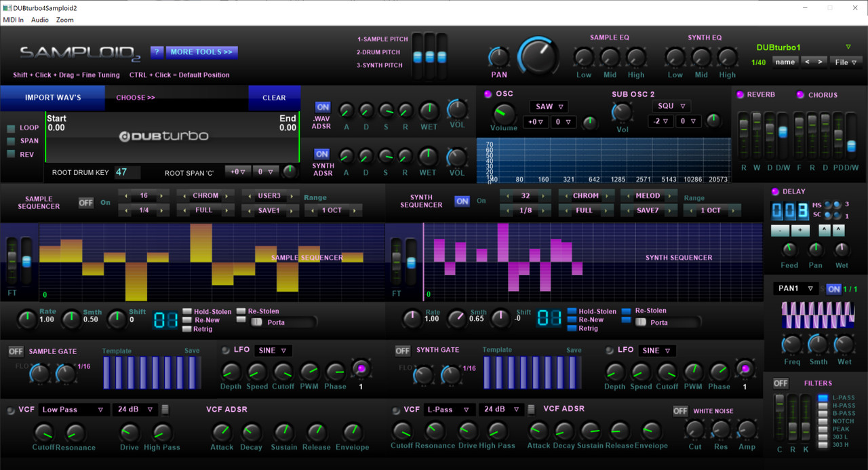Click the question mark help button

[x=157, y=52]
